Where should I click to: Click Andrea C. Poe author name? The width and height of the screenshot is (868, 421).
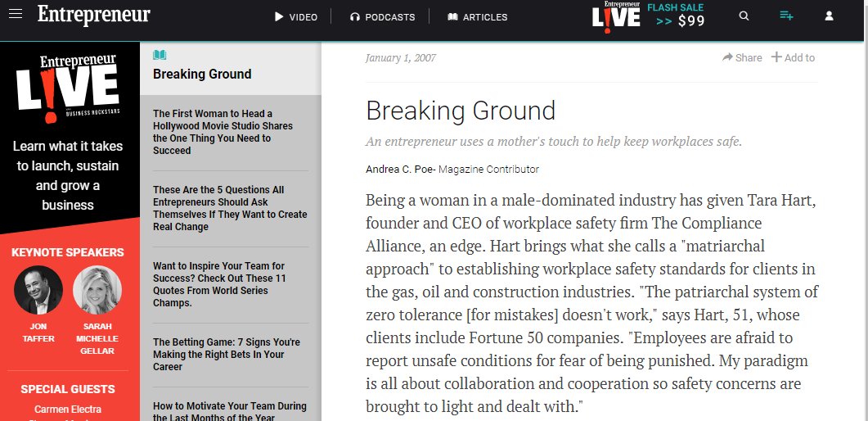click(400, 170)
